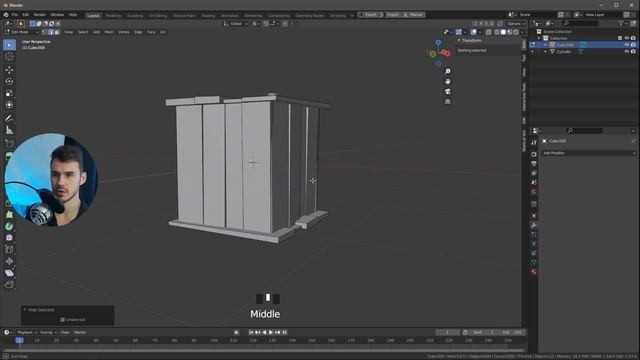Toggle the Unselected checkbox

click(x=62, y=320)
